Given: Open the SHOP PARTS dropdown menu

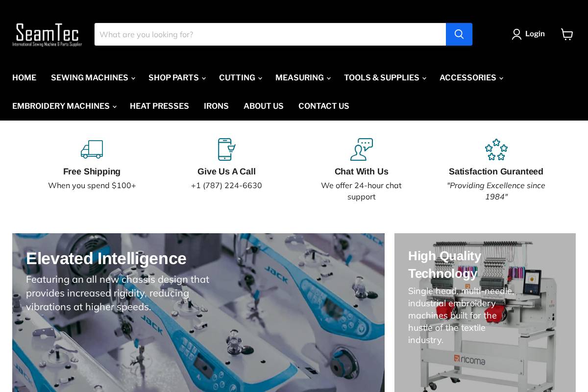Looking at the screenshot, I should click(173, 77).
